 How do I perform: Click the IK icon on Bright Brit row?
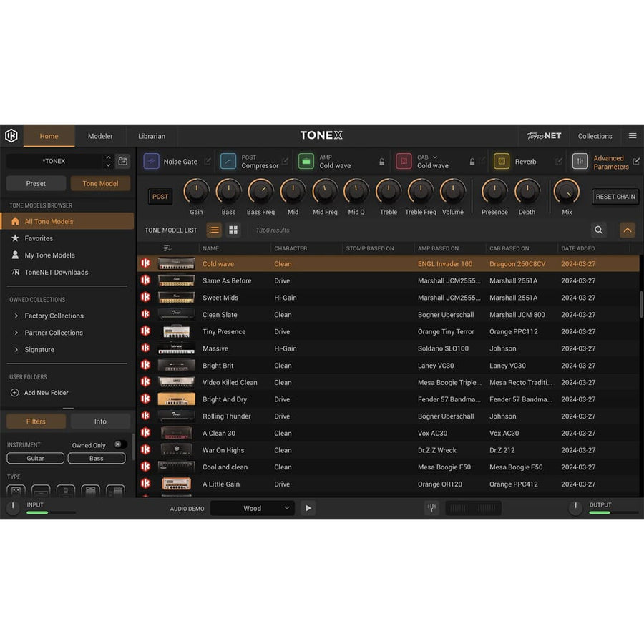(145, 365)
